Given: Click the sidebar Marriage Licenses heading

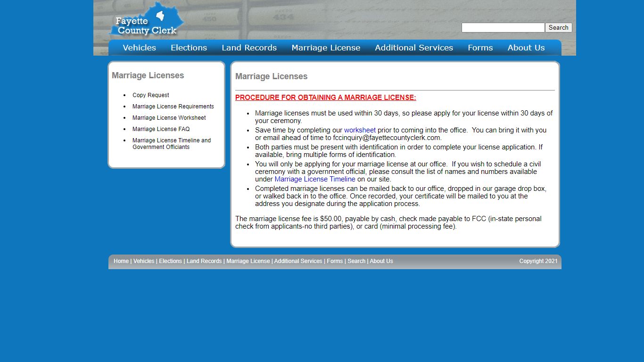Looking at the screenshot, I should pyautogui.click(x=148, y=75).
